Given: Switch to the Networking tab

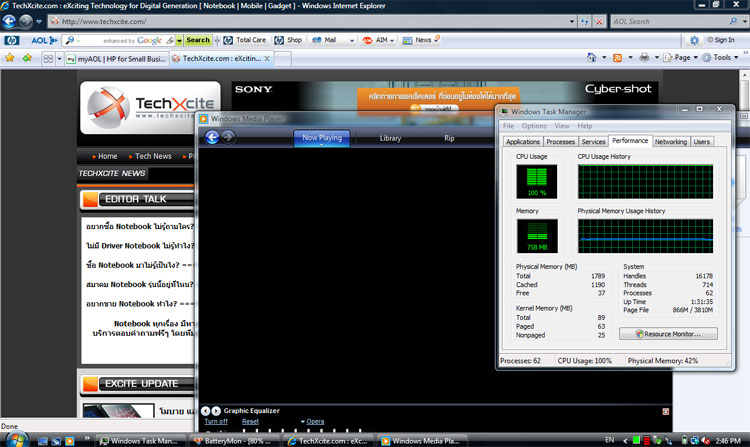Looking at the screenshot, I should [x=671, y=142].
